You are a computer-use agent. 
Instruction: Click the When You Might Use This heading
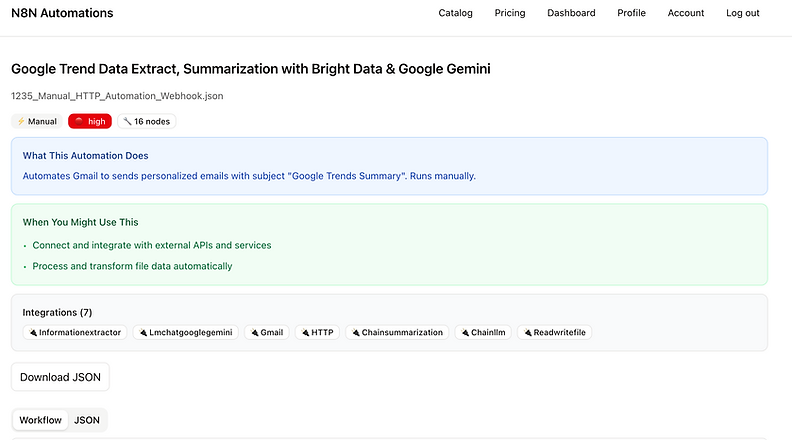pyautogui.click(x=80, y=222)
